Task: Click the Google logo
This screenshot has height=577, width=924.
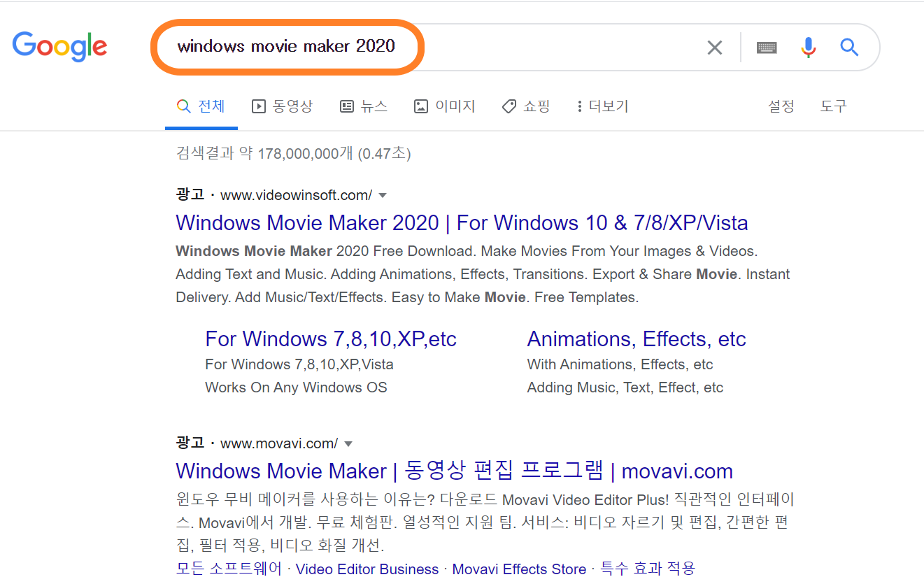Action: pos(60,47)
